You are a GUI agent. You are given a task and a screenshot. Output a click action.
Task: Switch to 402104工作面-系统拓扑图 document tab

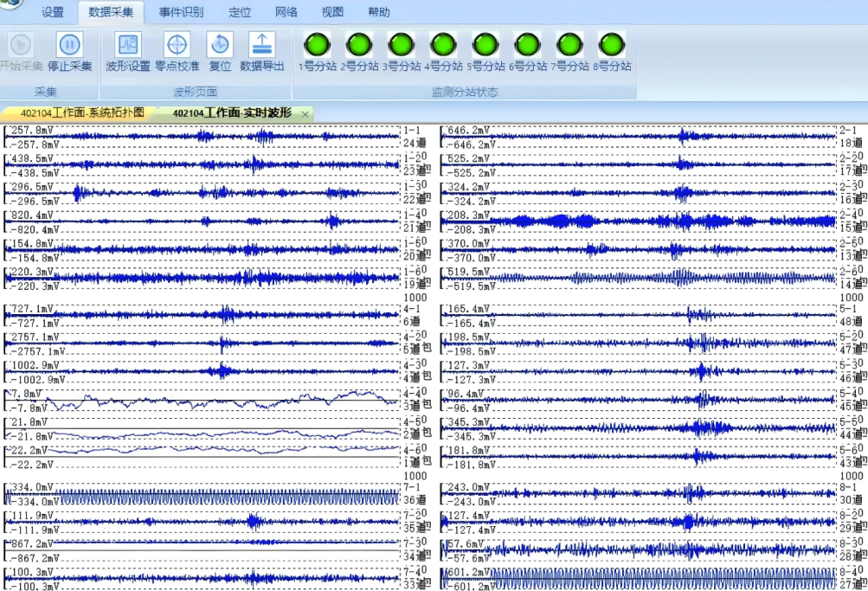(82, 113)
